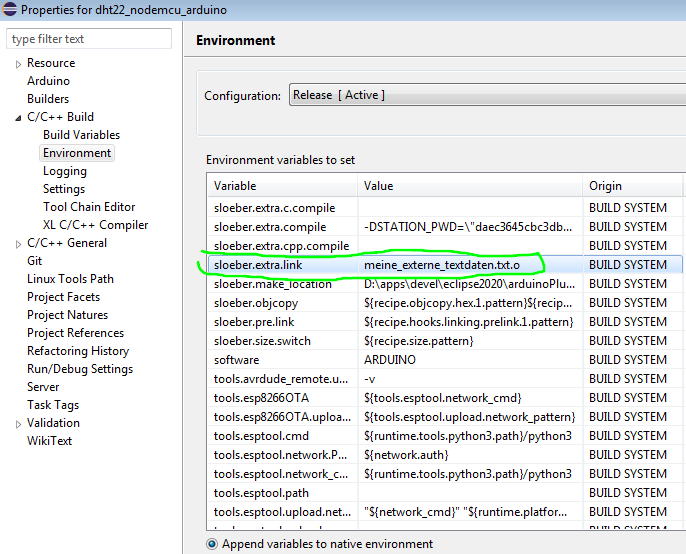Select the sloeber.pre.link variable
The height and width of the screenshot is (554, 686).
pos(254,322)
